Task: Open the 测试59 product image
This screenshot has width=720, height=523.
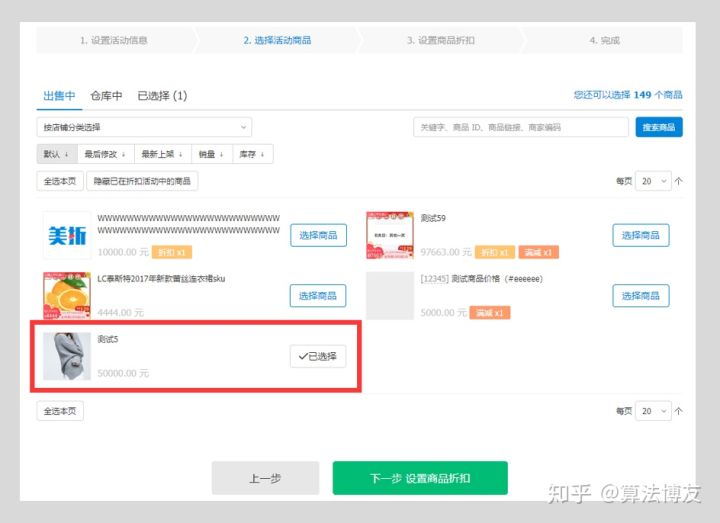Action: (x=390, y=235)
